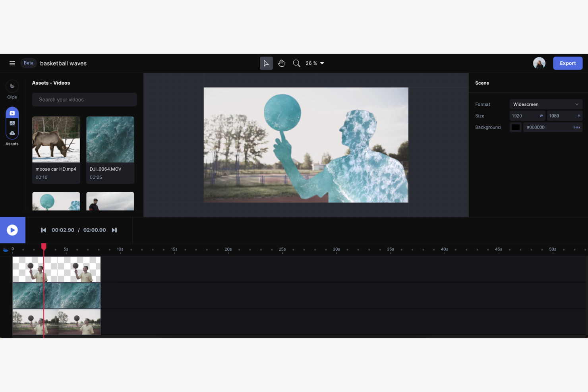588x392 pixels.
Task: Open the image assets section
Action: (12, 123)
